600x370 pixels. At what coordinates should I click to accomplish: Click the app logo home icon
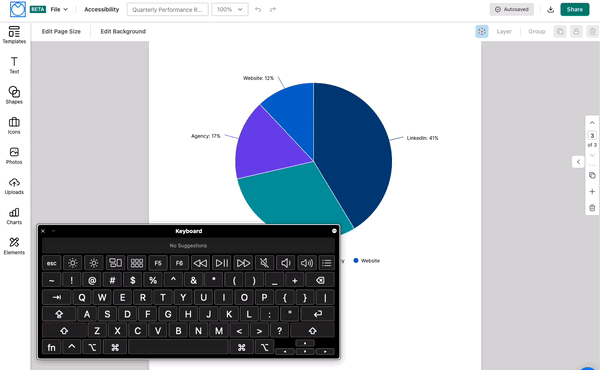[x=18, y=9]
